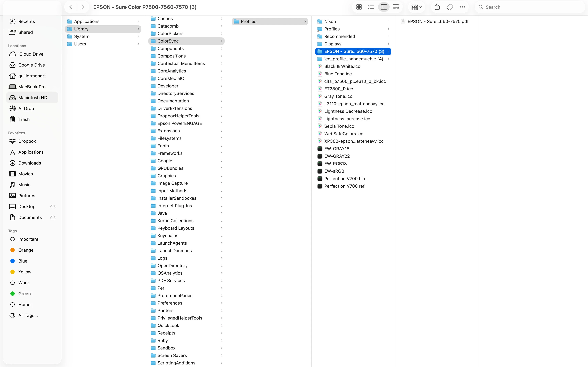Open the Group By dropdown

(x=416, y=7)
